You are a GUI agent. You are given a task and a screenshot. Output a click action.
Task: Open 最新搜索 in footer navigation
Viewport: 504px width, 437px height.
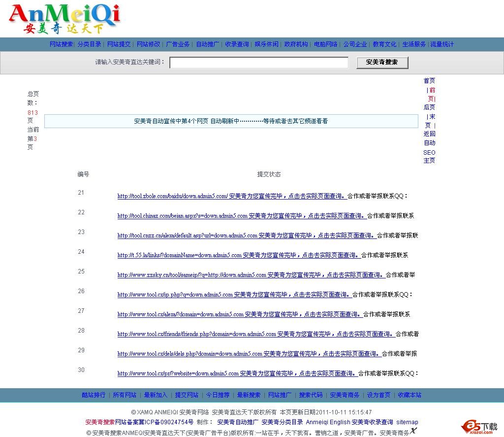(x=249, y=395)
